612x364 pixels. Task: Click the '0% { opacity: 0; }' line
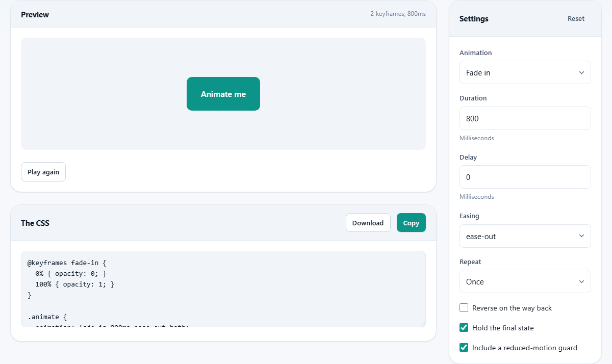(71, 274)
